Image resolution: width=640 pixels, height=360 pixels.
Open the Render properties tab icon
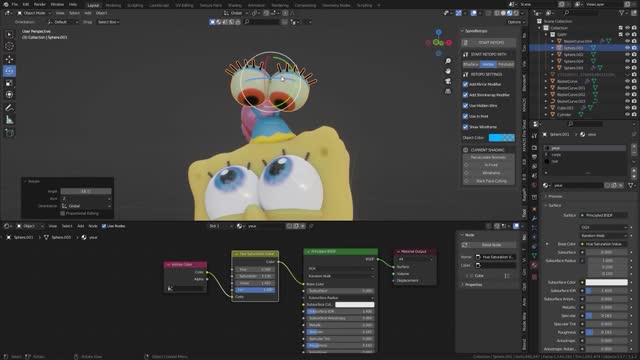click(x=534, y=147)
